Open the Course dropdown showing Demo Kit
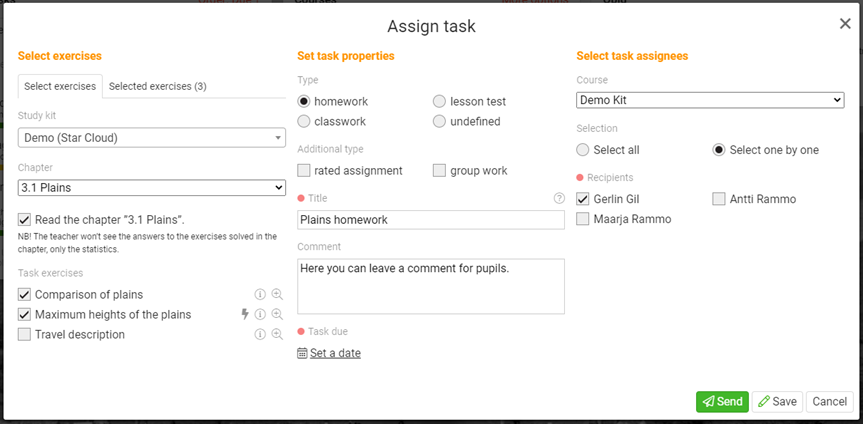 [710, 100]
